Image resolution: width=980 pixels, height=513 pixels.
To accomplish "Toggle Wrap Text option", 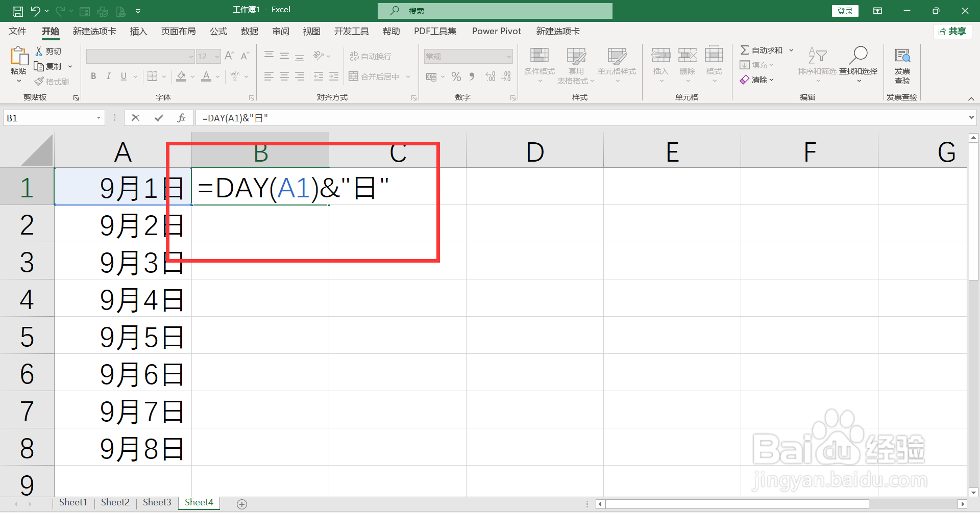I will tap(371, 56).
